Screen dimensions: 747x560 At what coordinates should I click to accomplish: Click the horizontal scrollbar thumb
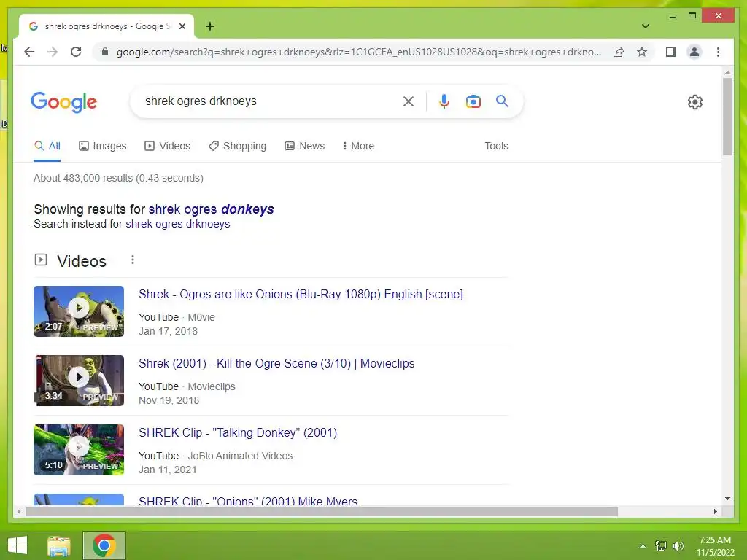tap(322, 511)
